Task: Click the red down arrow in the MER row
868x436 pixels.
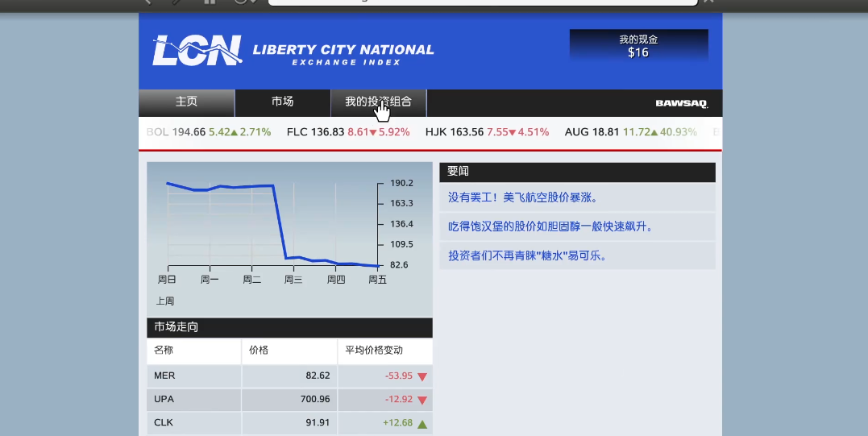Action: tap(422, 376)
